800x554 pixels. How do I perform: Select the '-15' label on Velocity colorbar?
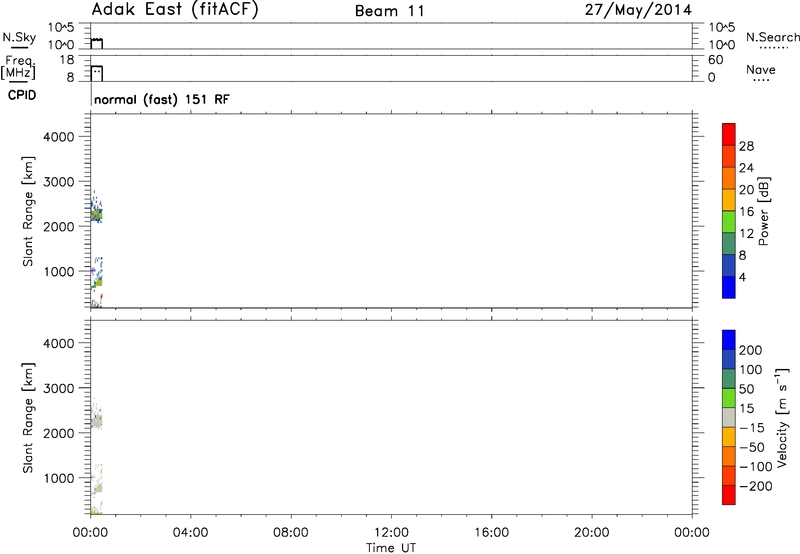tap(752, 428)
